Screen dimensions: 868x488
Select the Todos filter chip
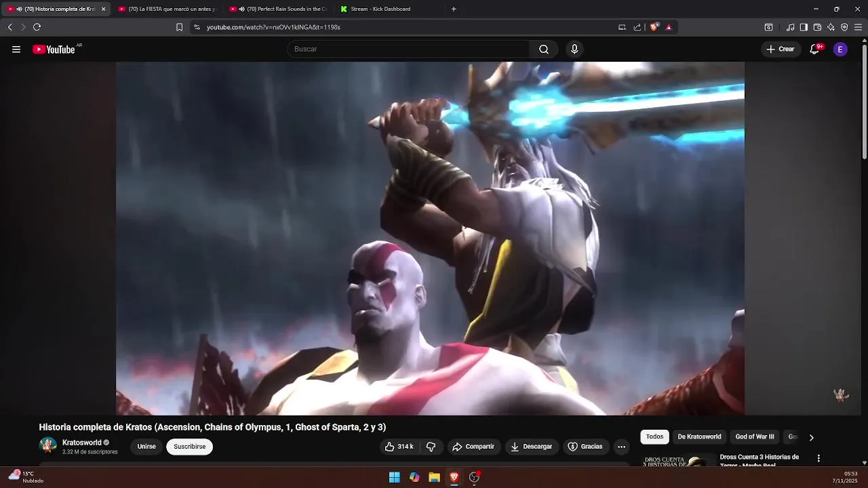click(654, 437)
